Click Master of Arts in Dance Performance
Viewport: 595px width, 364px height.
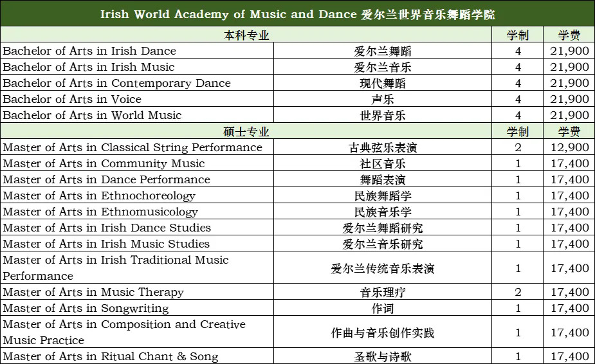107,179
